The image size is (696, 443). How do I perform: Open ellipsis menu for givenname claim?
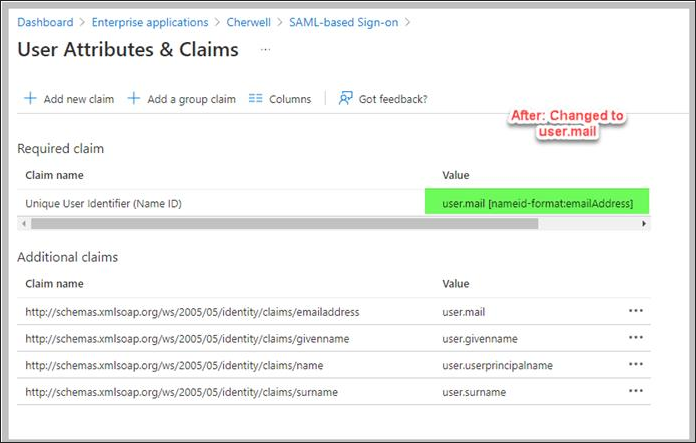pos(635,338)
